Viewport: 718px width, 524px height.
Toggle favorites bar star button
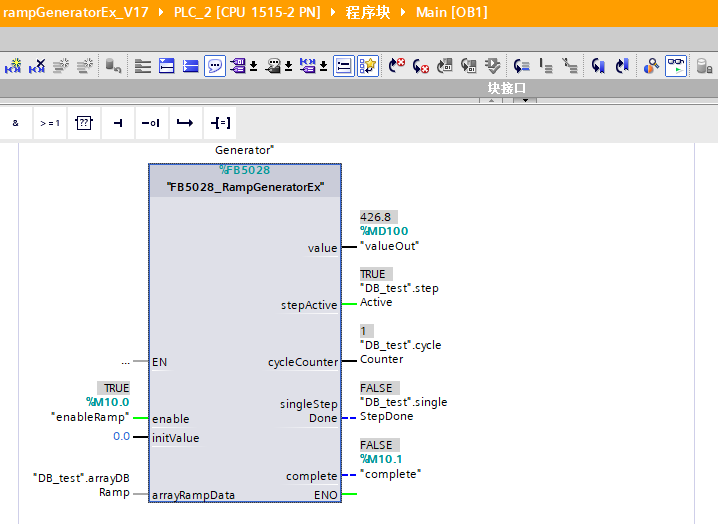click(x=368, y=66)
